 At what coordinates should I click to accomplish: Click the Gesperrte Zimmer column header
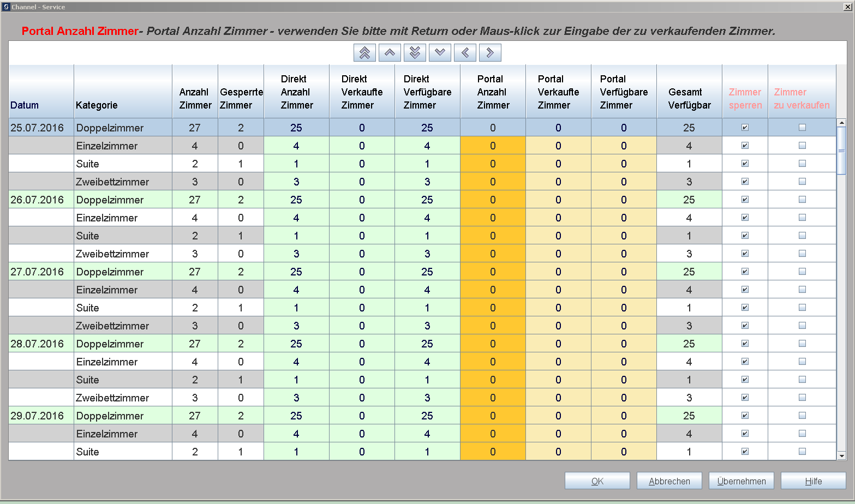(x=241, y=92)
